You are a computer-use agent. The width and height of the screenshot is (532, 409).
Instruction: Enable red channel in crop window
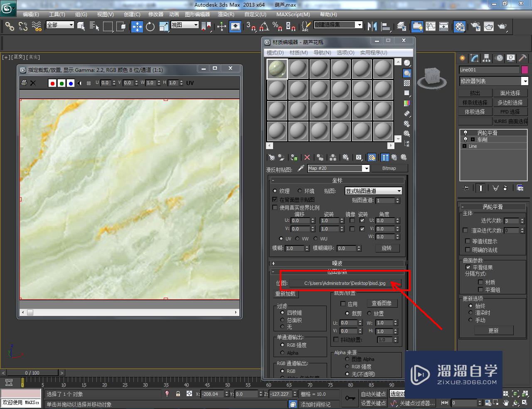click(x=52, y=83)
